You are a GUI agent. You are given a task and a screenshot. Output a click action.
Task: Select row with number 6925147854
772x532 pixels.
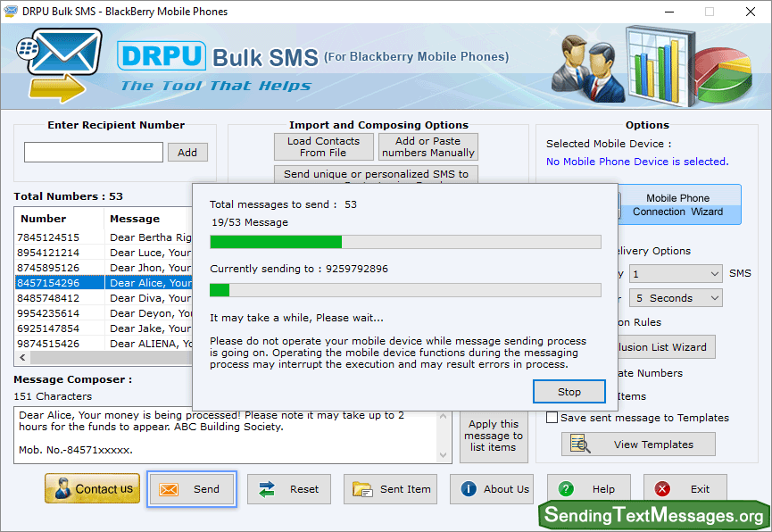click(104, 328)
